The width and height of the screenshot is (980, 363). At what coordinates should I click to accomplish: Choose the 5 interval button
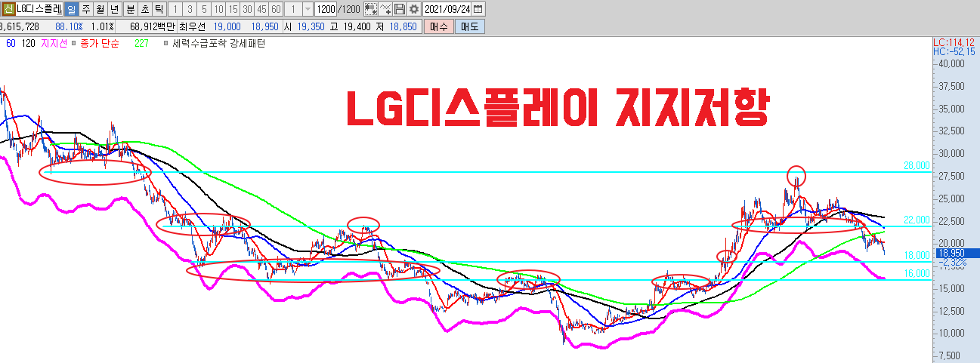[203, 10]
